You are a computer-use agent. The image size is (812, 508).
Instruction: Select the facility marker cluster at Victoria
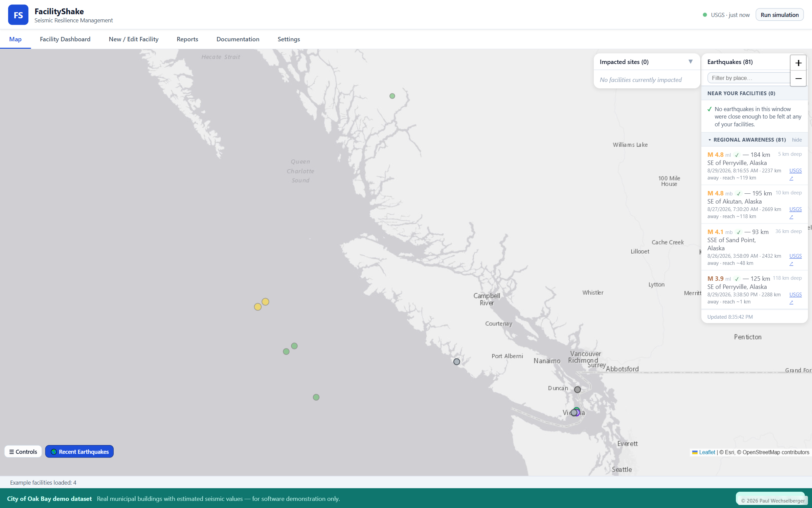coord(575,412)
